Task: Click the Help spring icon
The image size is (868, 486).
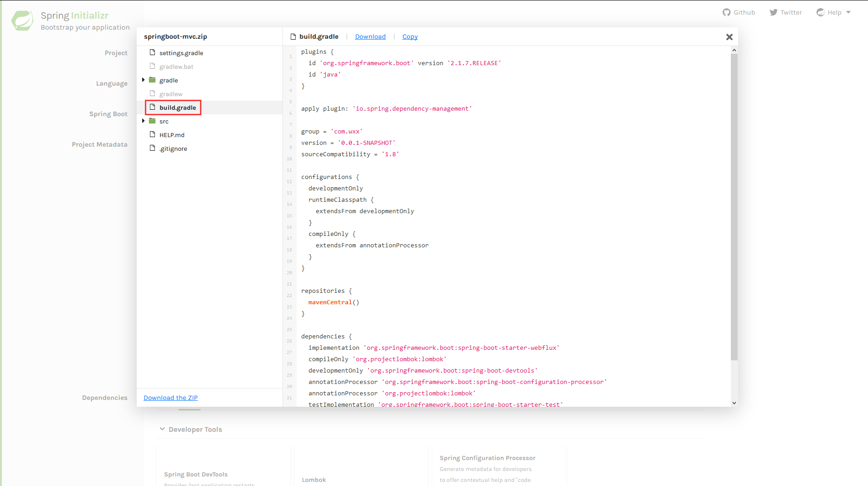Action: 821,12
